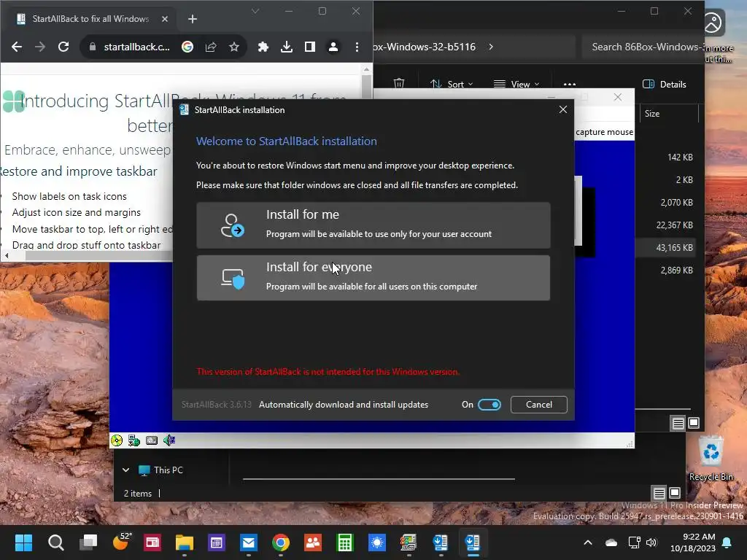The image size is (747, 560).
Task: Choose Install for everyone option
Action: pos(373,278)
